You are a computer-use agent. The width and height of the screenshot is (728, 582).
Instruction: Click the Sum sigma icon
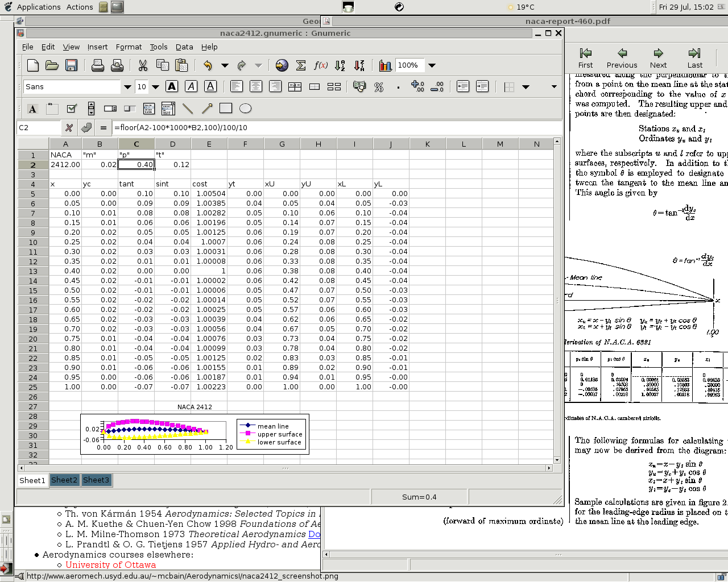tap(301, 65)
